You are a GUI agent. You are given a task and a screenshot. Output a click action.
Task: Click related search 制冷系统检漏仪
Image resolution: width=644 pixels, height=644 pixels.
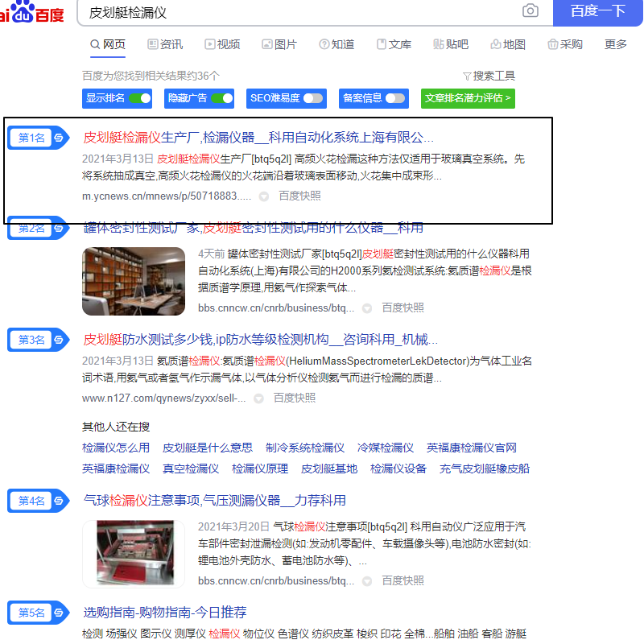click(305, 448)
